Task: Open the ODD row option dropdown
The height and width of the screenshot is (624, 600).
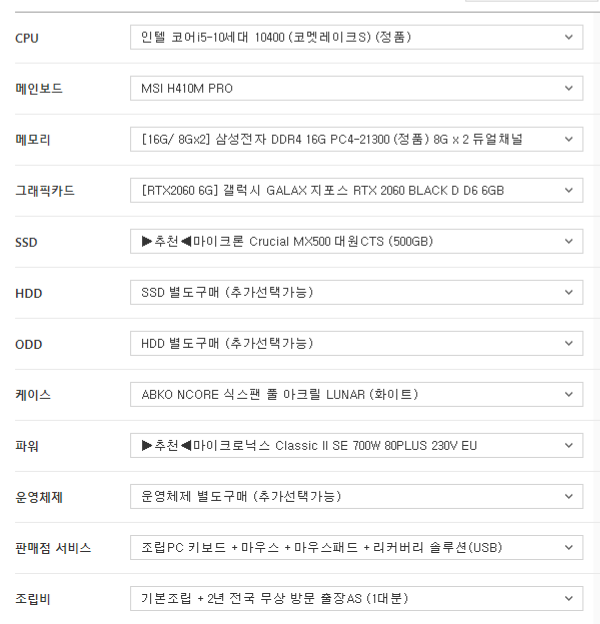Action: click(356, 344)
